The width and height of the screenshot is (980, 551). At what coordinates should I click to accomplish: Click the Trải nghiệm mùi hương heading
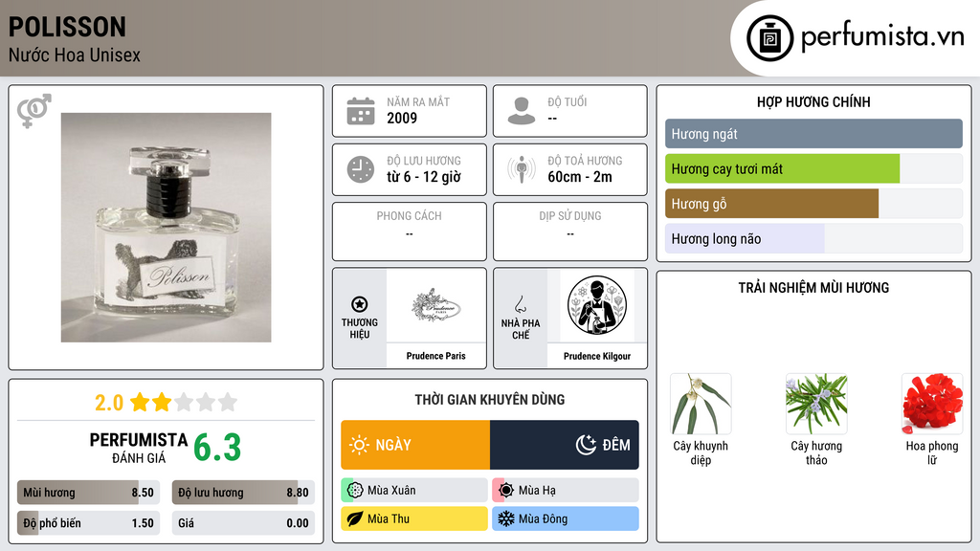[813, 287]
